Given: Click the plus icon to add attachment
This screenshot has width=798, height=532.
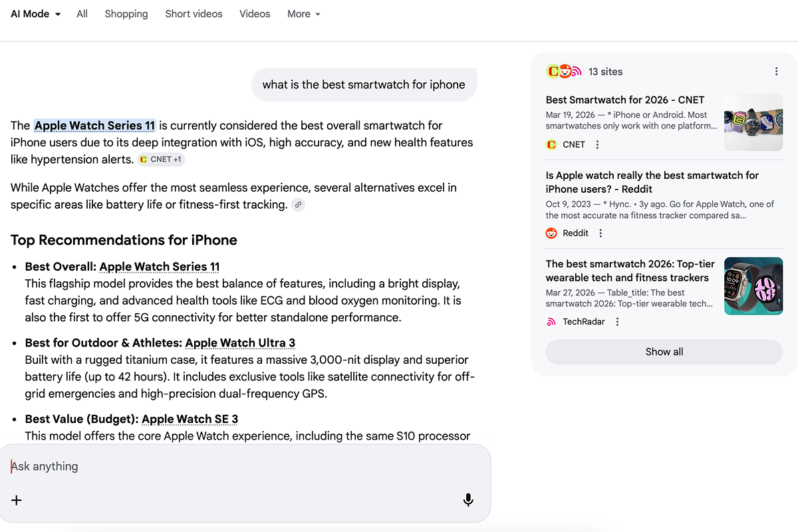Looking at the screenshot, I should pos(17,500).
